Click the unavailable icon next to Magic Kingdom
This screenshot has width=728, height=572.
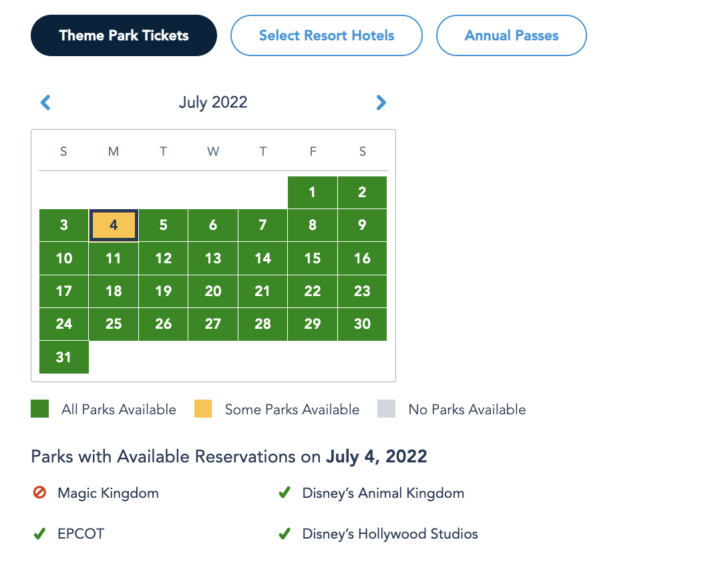click(x=39, y=493)
